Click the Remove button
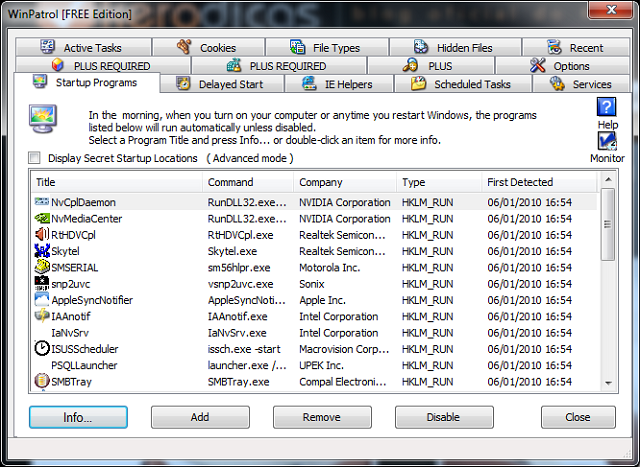640x467 pixels. point(322,417)
